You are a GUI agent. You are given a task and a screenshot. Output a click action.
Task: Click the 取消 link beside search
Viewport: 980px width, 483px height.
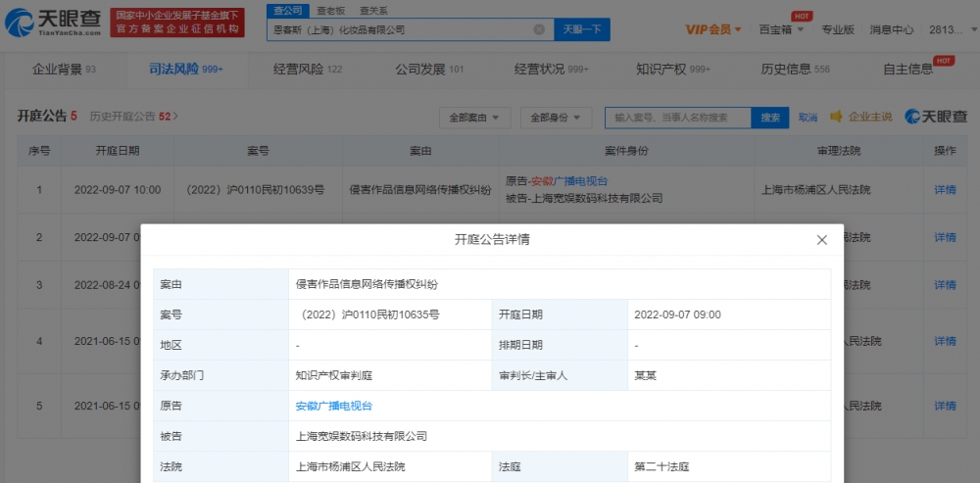coord(808,118)
